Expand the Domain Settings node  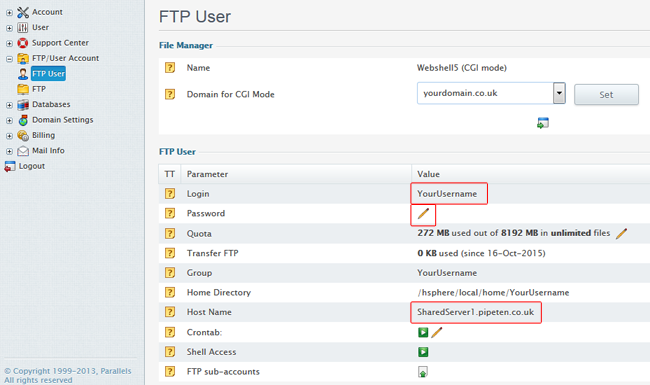click(x=9, y=121)
